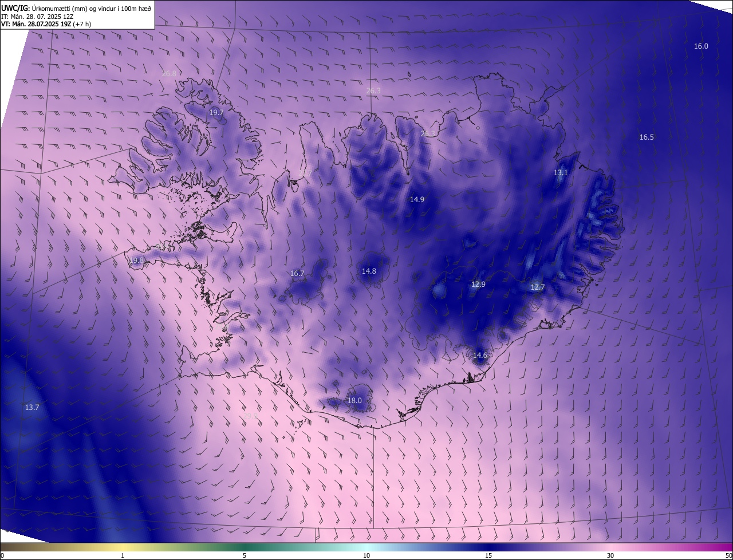Click the 14.6 value label
The width and height of the screenshot is (733, 560).
click(480, 355)
